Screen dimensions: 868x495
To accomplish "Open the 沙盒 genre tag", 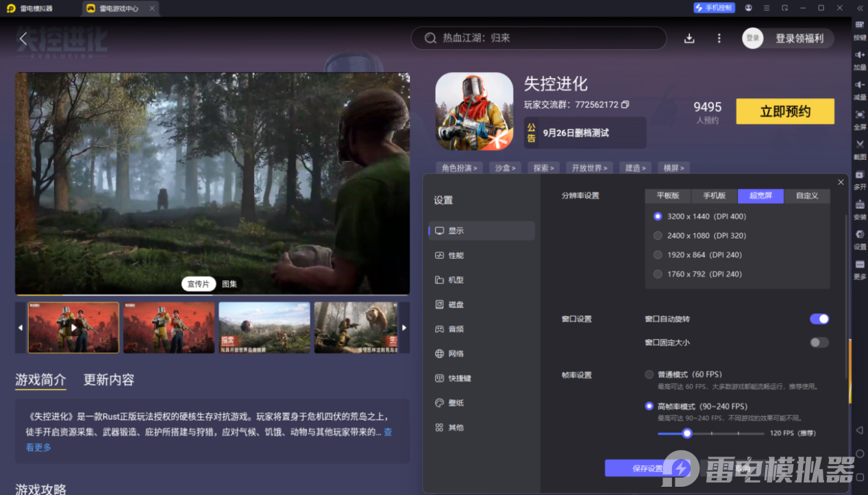I will coord(505,167).
